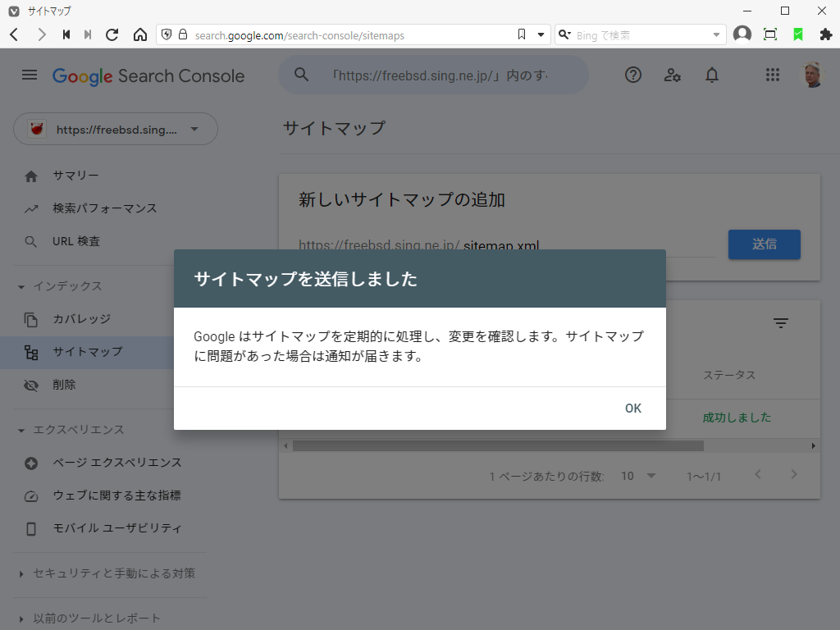840x630 pixels.
Task: Open the rows per page dropdown
Action: click(x=638, y=476)
